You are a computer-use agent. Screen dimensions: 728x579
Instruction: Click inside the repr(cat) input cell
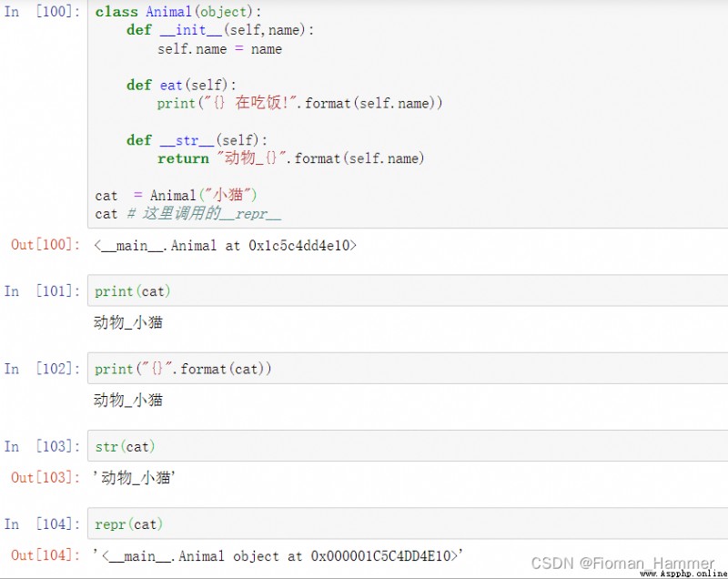coord(408,523)
